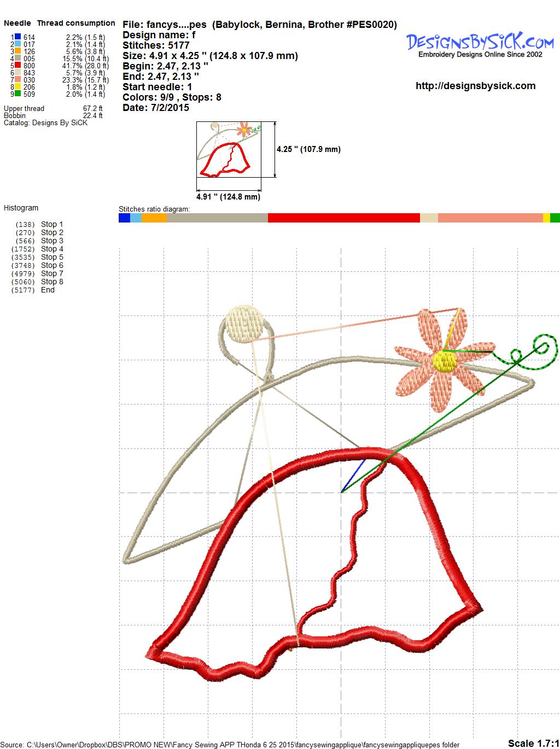
Task: Select the light blue 017 thread swatch
Action: pyautogui.click(x=18, y=44)
